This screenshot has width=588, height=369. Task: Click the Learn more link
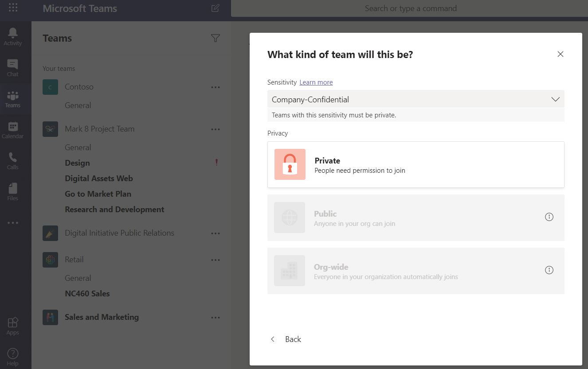click(x=316, y=82)
